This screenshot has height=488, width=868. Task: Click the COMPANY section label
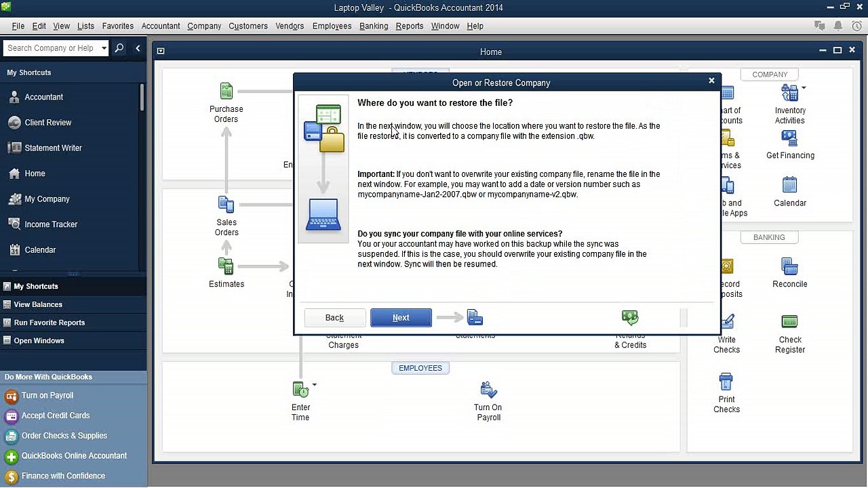click(770, 75)
